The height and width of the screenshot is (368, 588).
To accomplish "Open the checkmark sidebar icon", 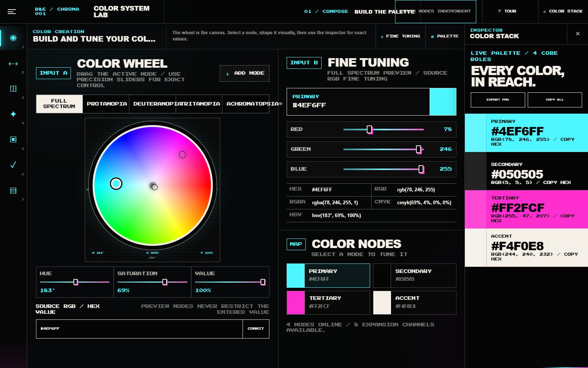I will (x=13, y=165).
